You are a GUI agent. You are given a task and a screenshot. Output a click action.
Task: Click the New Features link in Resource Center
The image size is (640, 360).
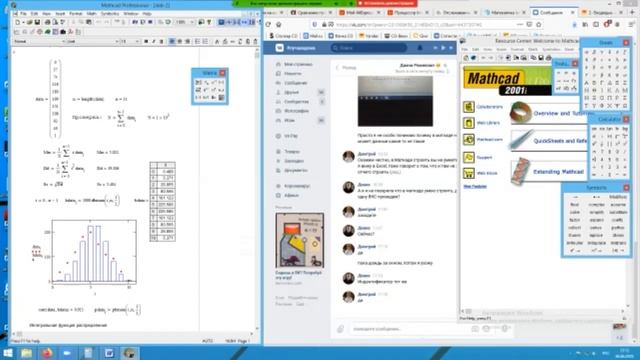(475, 187)
